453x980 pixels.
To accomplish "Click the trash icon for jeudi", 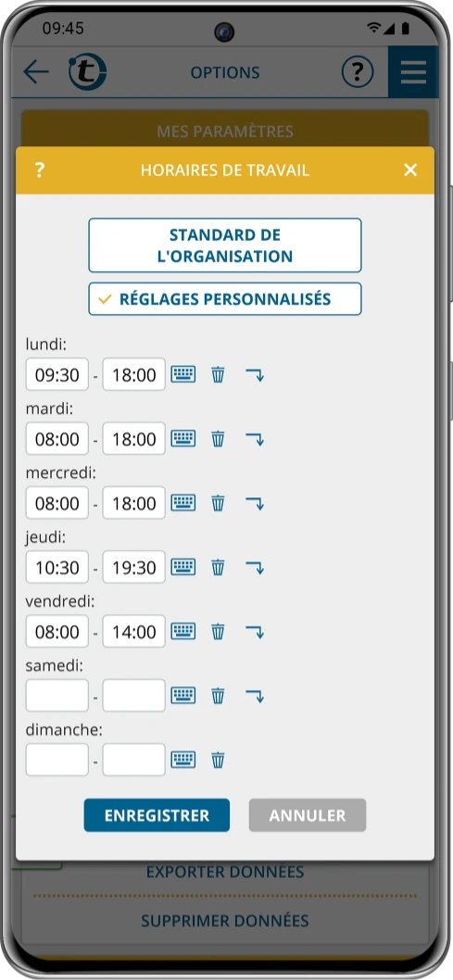I will [x=218, y=568].
